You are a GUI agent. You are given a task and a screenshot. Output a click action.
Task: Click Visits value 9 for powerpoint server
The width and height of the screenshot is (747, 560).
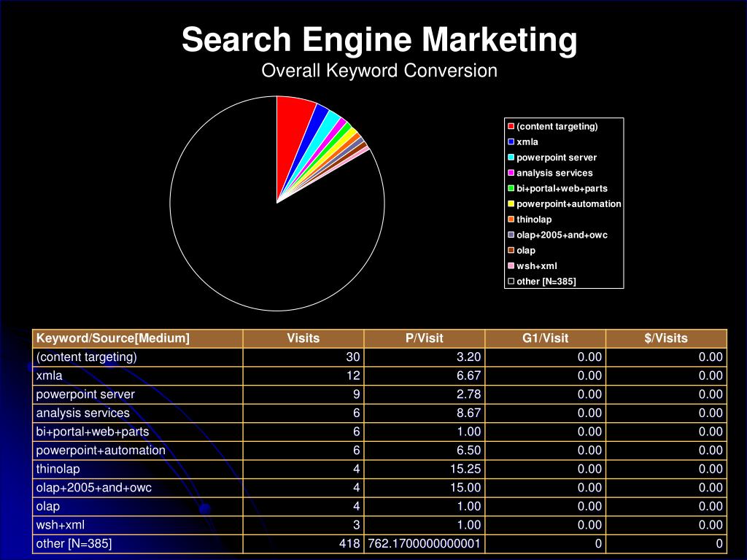click(x=356, y=394)
